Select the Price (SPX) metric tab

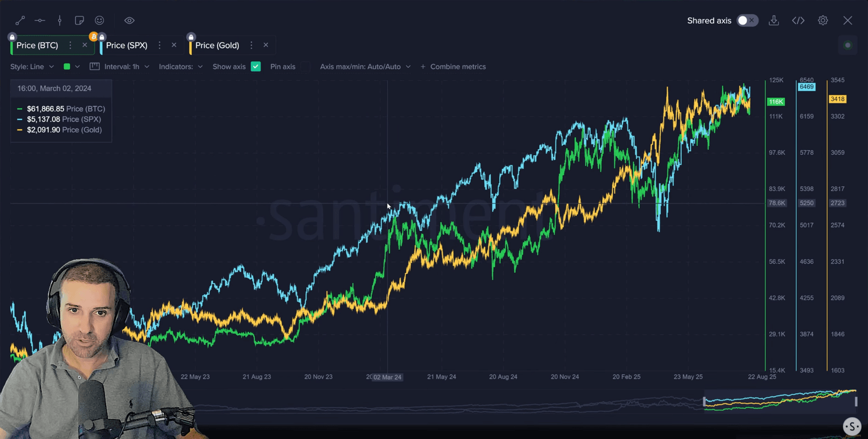coord(127,45)
